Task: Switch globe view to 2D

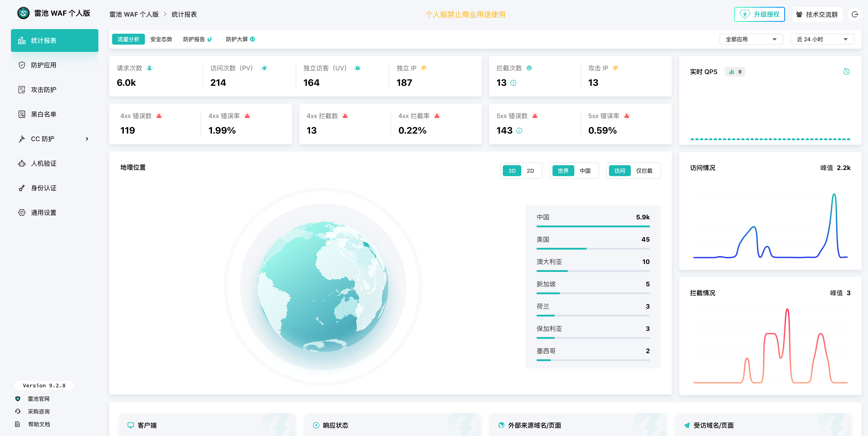Action: click(530, 171)
